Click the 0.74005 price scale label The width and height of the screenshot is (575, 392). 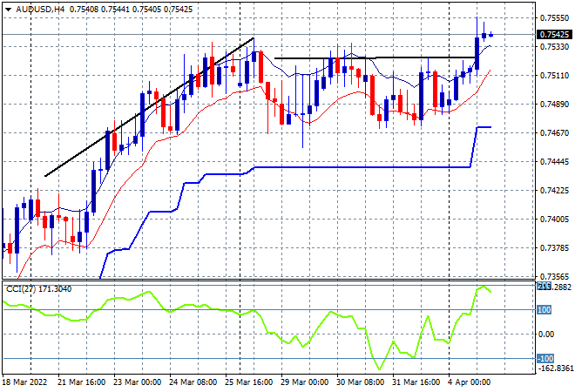point(554,220)
